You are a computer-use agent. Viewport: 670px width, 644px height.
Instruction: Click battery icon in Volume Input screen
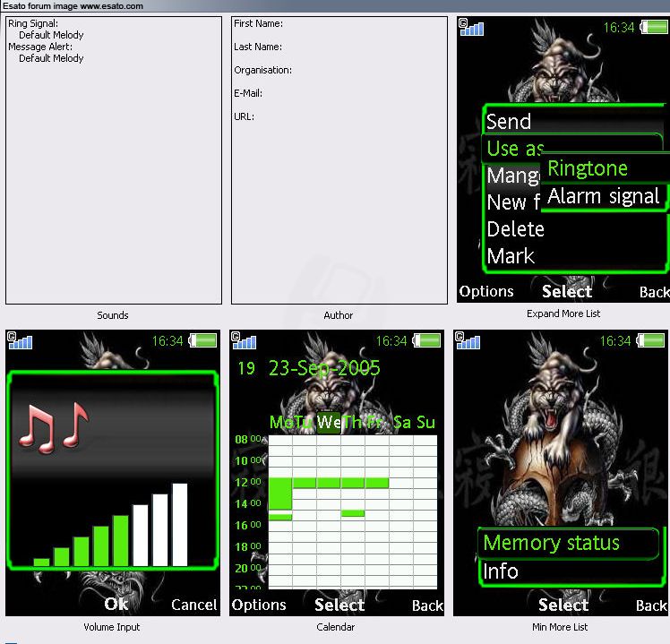(203, 340)
